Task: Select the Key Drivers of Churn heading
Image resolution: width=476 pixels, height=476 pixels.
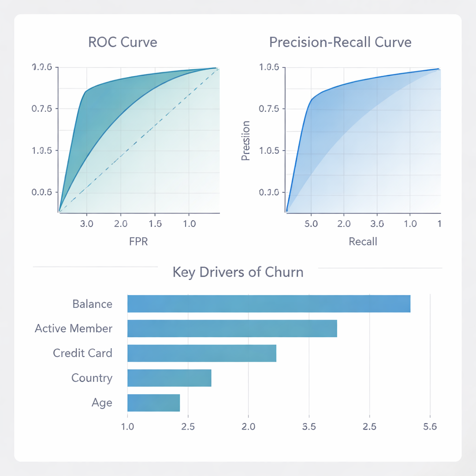Action: tap(238, 272)
